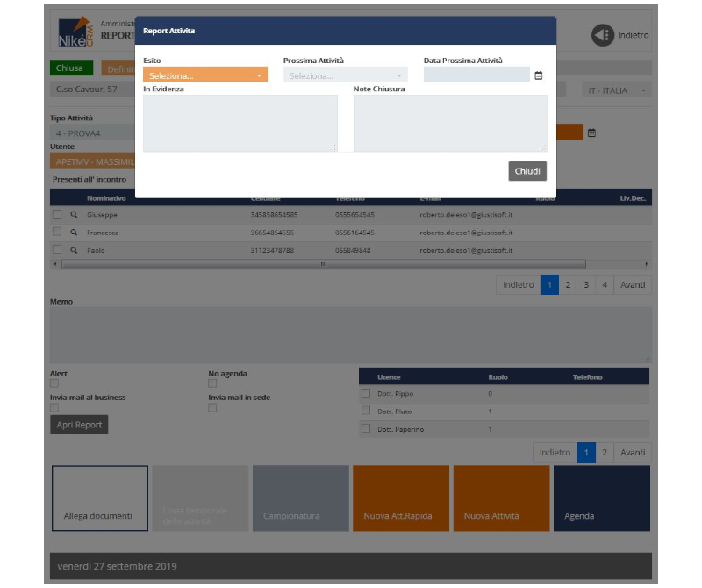Click magnifier icon in Giuseppe's row
Image resolution: width=702 pixels, height=588 pixels.
click(74, 214)
